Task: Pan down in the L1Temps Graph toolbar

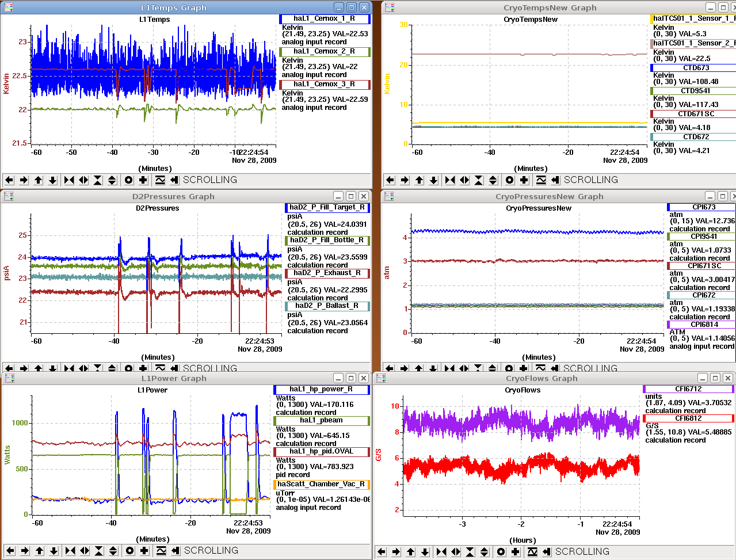Action: pos(52,180)
